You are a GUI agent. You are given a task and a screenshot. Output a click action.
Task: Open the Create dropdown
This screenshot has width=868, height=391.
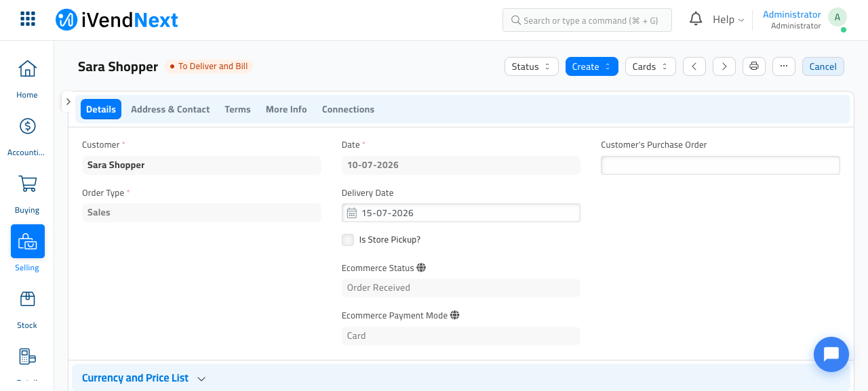pos(591,66)
